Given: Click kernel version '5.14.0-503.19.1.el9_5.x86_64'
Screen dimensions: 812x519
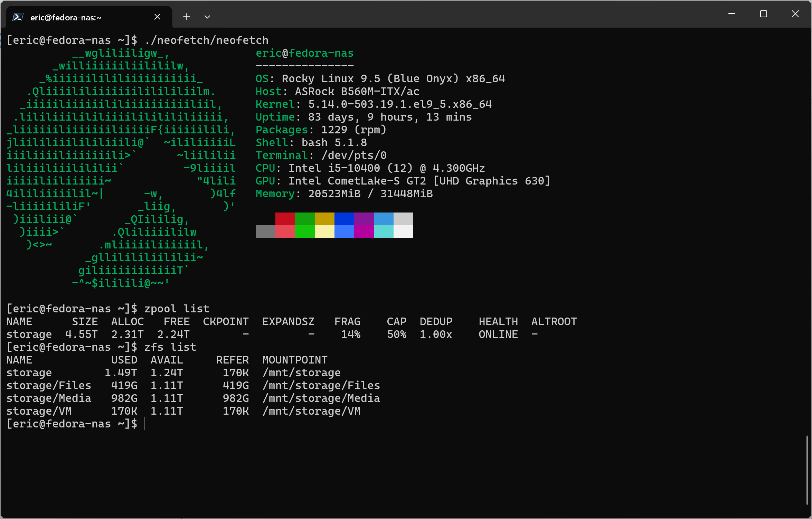Looking at the screenshot, I should pyautogui.click(x=400, y=104).
